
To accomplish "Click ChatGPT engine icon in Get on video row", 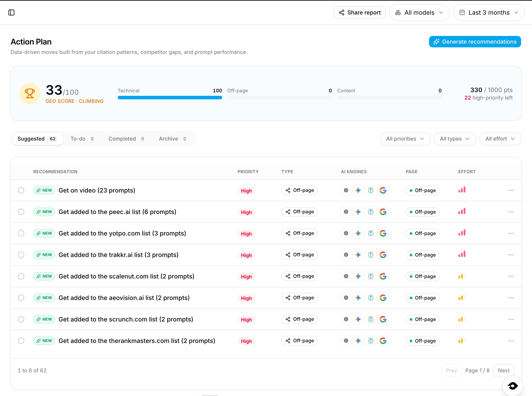I will pyautogui.click(x=346, y=190).
